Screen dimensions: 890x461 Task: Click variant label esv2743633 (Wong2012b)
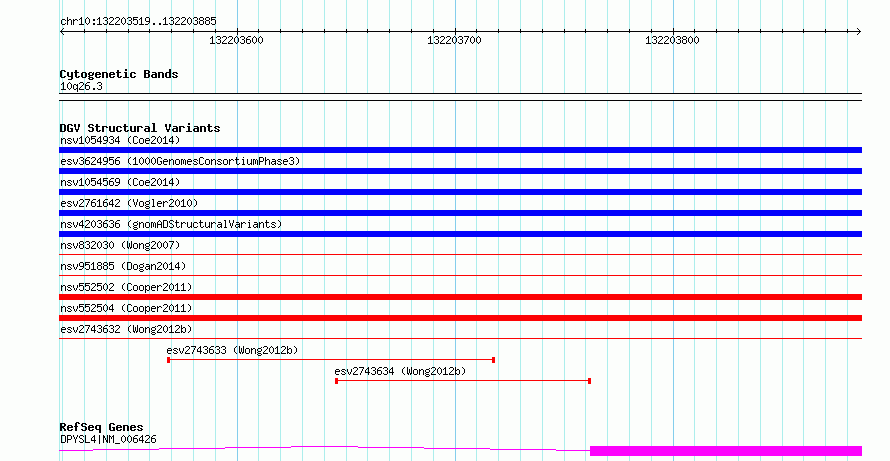[x=232, y=350]
